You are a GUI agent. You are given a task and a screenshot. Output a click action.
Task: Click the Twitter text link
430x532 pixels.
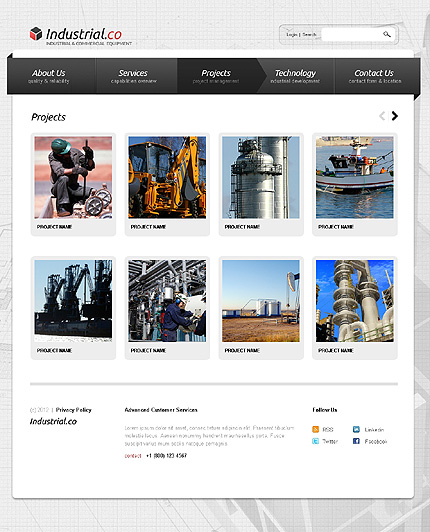click(330, 441)
